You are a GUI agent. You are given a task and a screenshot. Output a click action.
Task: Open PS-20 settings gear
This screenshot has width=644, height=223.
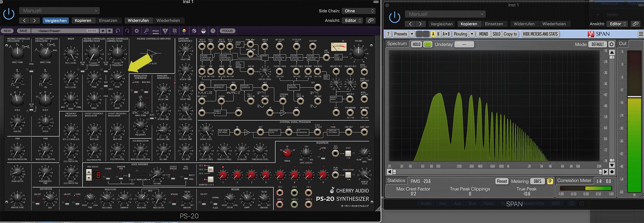coord(137,31)
